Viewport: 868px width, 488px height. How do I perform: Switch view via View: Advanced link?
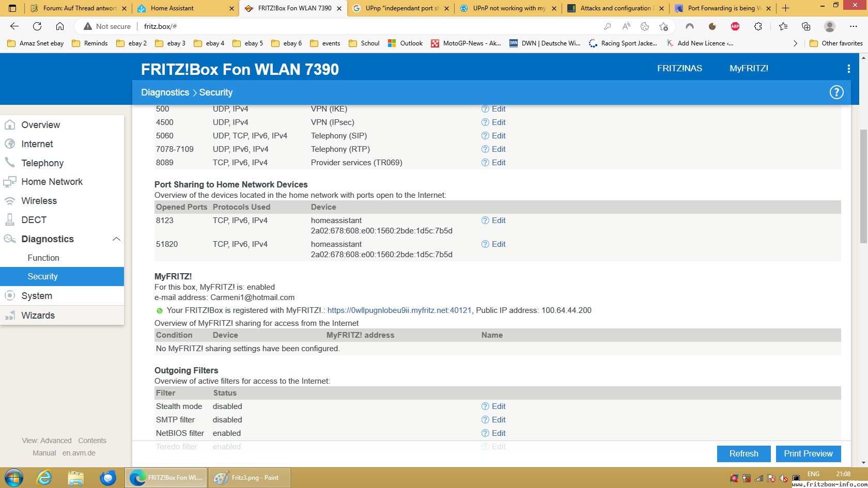[x=47, y=440]
